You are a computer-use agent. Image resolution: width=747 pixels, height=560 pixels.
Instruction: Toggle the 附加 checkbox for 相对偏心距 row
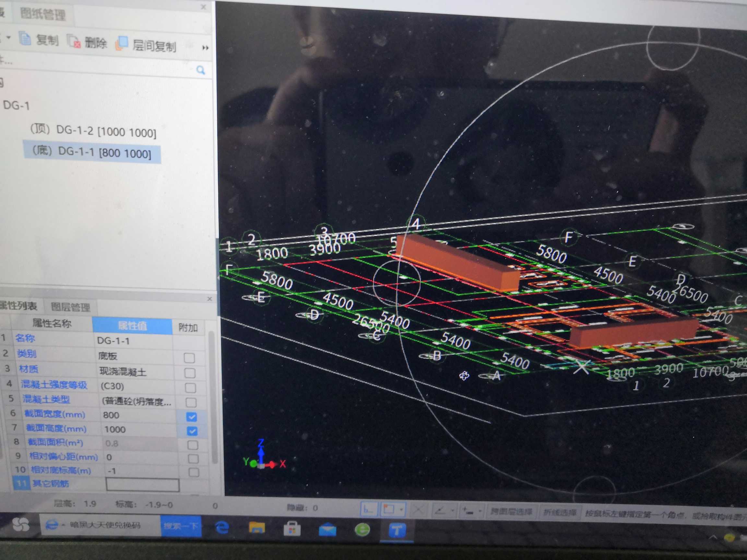(x=193, y=459)
